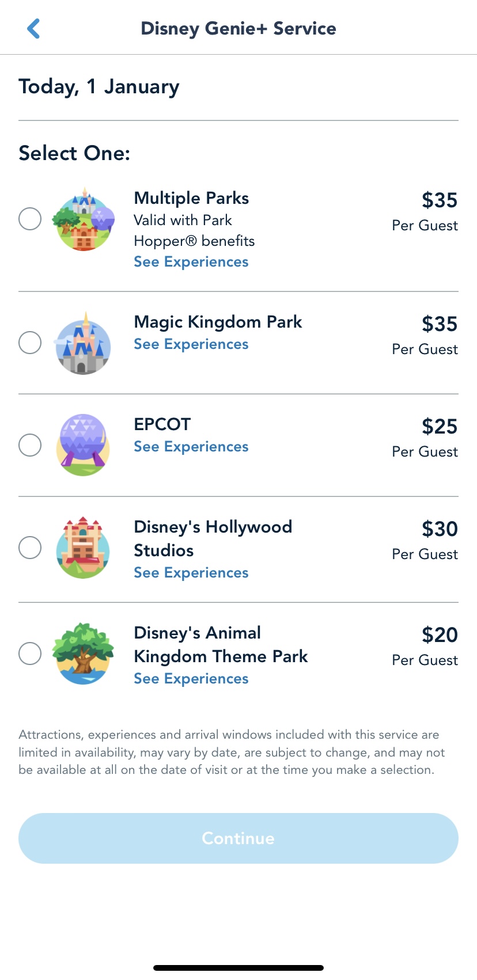Tap the EPCOT sphere icon

pyautogui.click(x=83, y=445)
